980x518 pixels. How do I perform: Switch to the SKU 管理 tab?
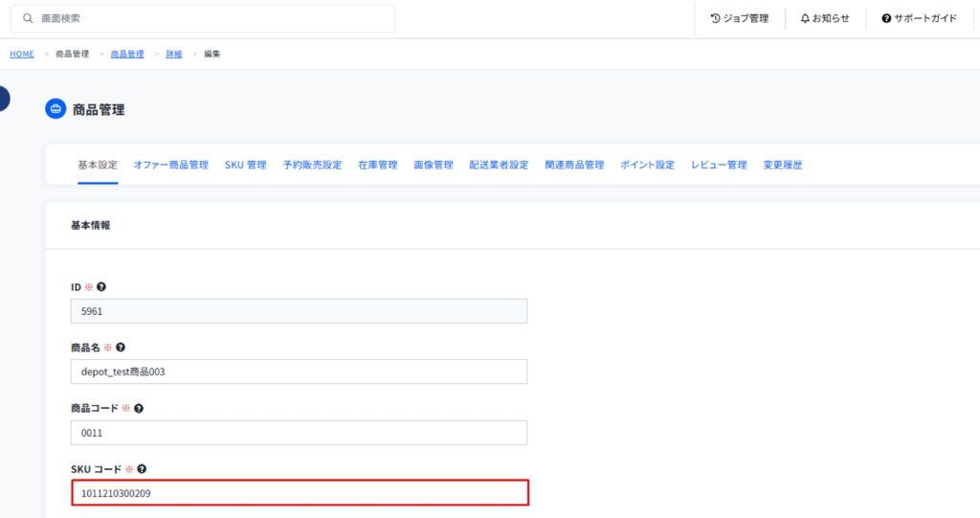(245, 165)
